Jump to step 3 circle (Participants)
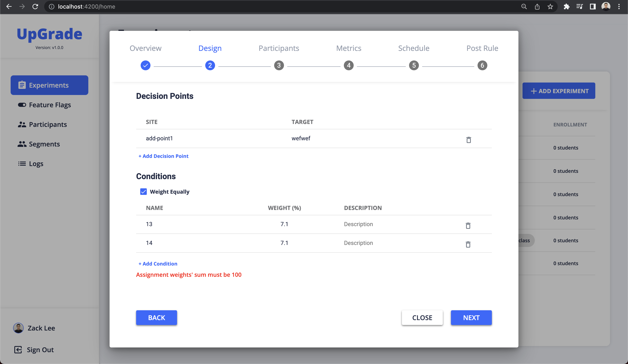The image size is (628, 364). (x=279, y=66)
